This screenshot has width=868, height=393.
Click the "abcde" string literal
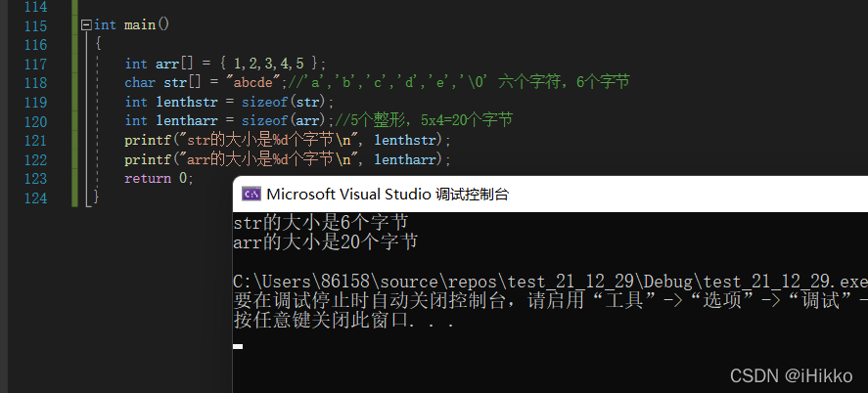254,82
